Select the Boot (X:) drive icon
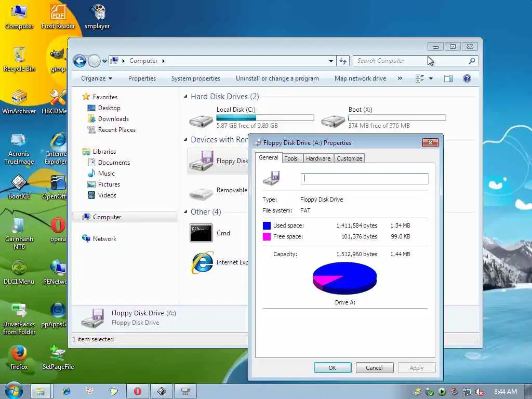The width and height of the screenshot is (532, 399). [x=333, y=121]
